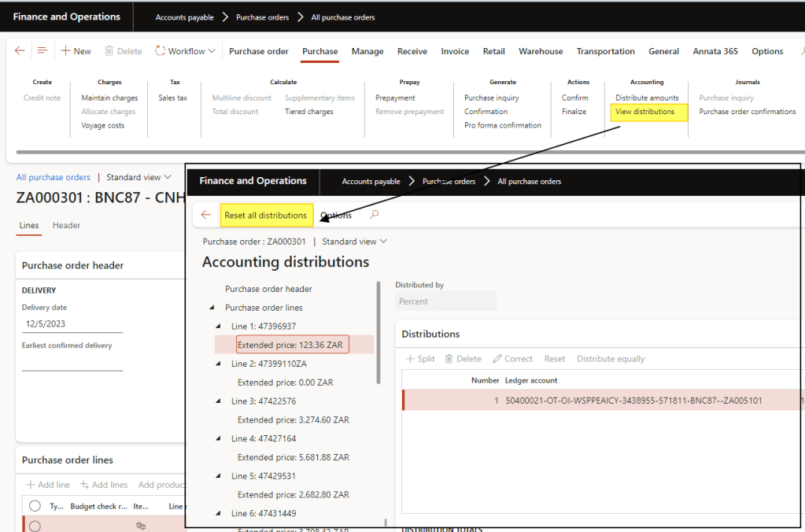The width and height of the screenshot is (805, 532).
Task: Click View distributions
Action: click(x=644, y=112)
